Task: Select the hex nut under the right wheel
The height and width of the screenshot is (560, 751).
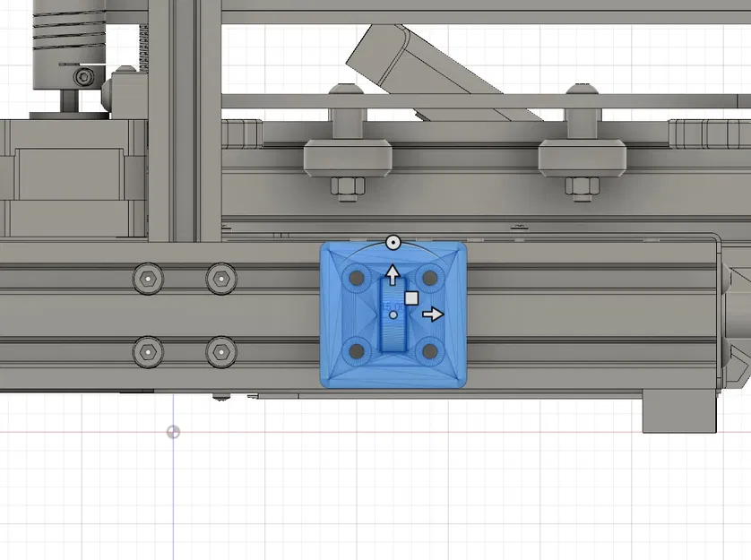Action: (582, 186)
